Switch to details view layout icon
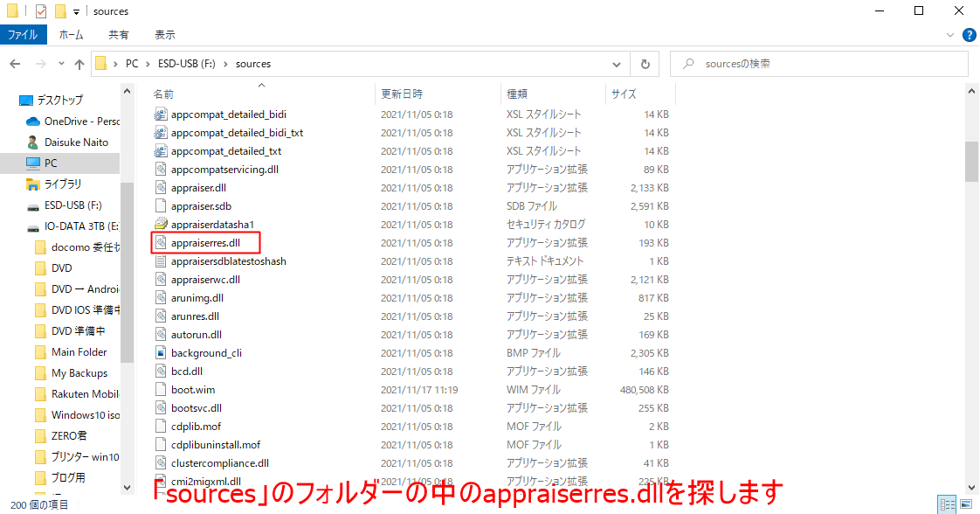This screenshot has height=514, width=980. click(x=947, y=504)
